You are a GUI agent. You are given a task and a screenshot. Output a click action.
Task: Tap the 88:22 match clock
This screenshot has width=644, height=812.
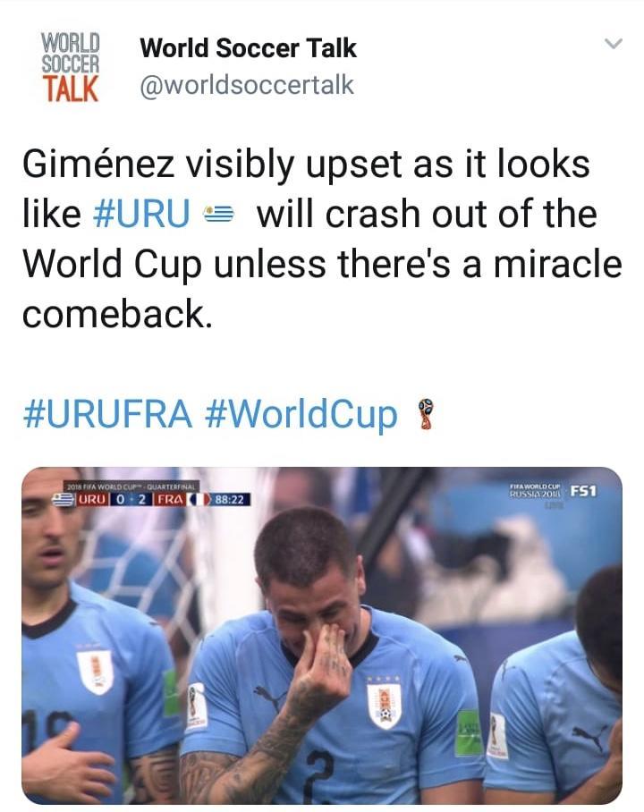pos(230,500)
